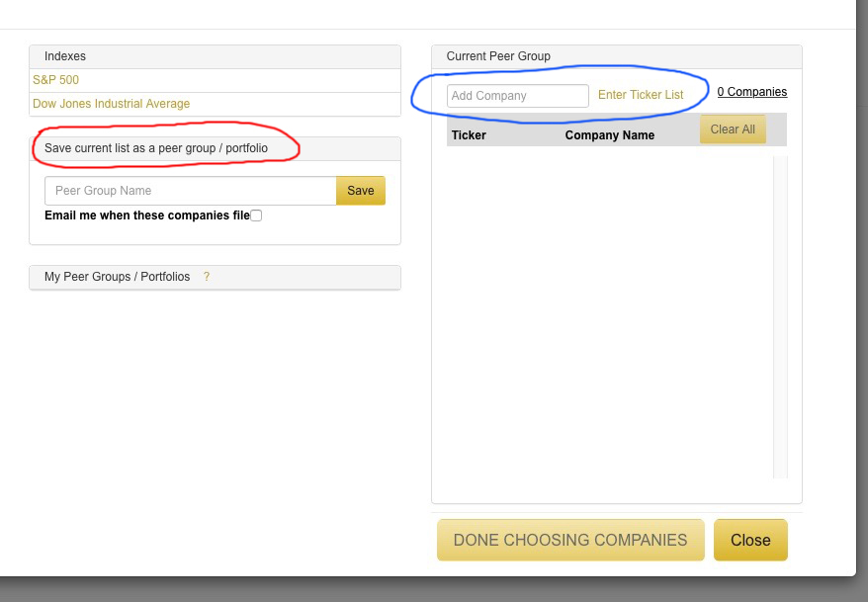The image size is (868, 602).
Task: Click the Current Peer Group header
Action: click(x=617, y=56)
